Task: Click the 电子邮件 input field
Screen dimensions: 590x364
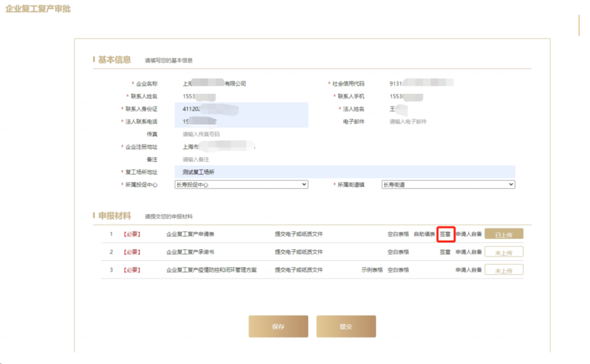Action: click(448, 122)
